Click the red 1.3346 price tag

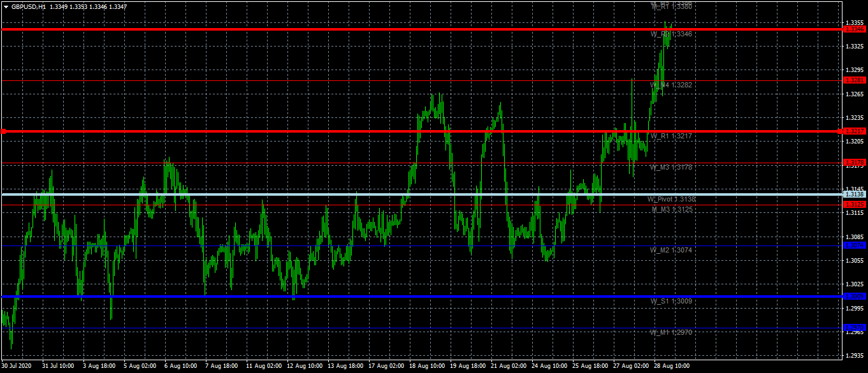click(854, 29)
